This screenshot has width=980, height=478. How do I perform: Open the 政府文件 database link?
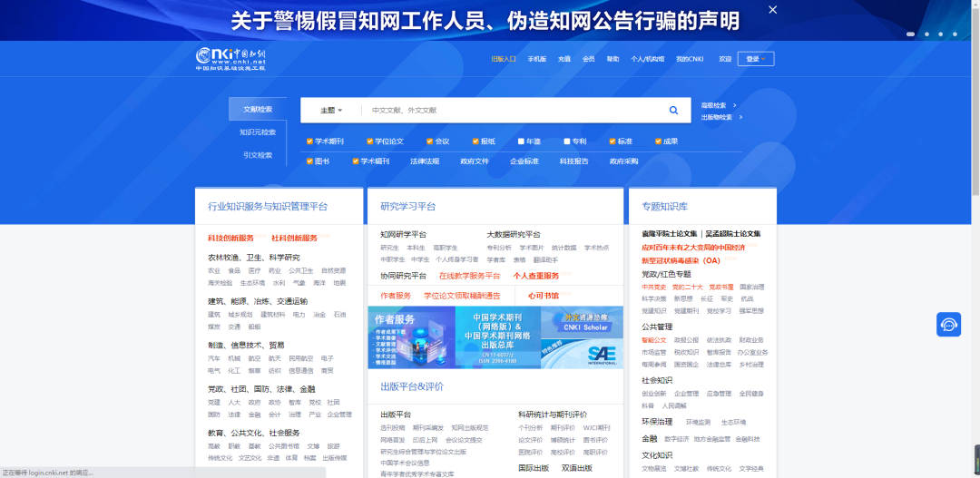[x=475, y=161]
